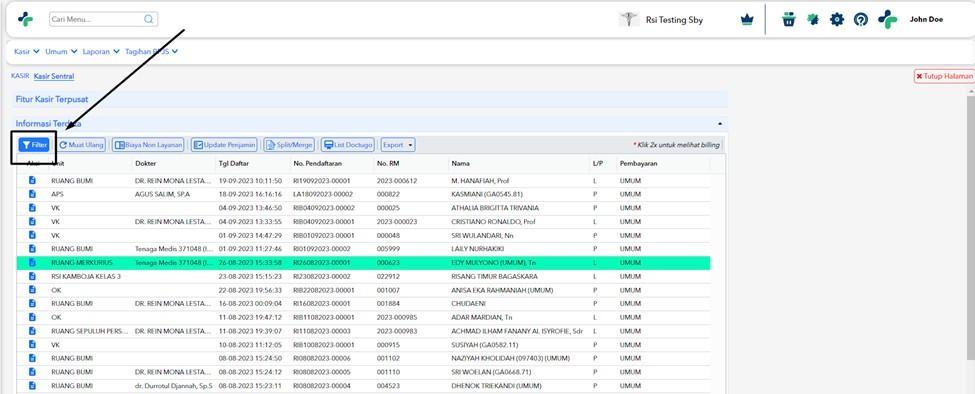Collapse the Informasi Terbaca panel arrow
975x394 pixels.
[x=719, y=124]
